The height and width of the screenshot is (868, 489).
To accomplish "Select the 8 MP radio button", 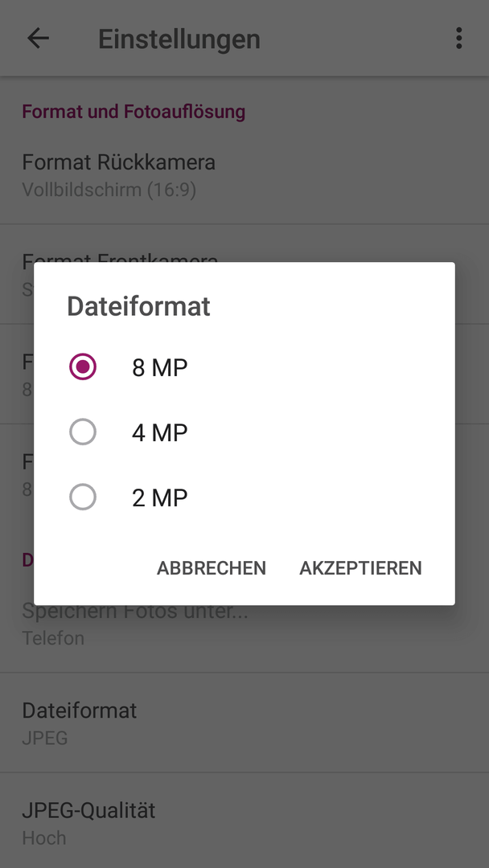I will pos(83,366).
